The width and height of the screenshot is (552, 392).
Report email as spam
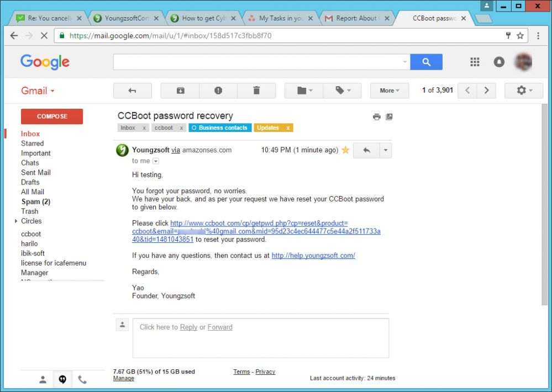tap(218, 91)
